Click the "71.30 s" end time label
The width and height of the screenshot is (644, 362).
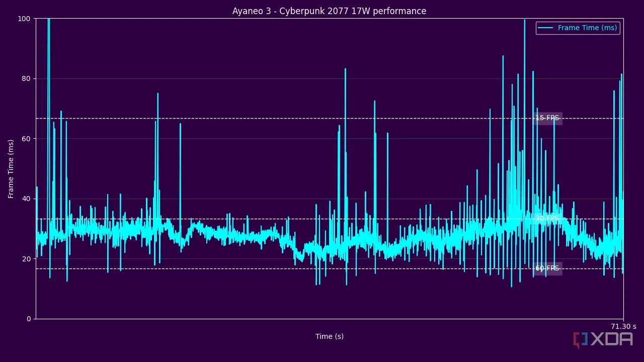623,327
